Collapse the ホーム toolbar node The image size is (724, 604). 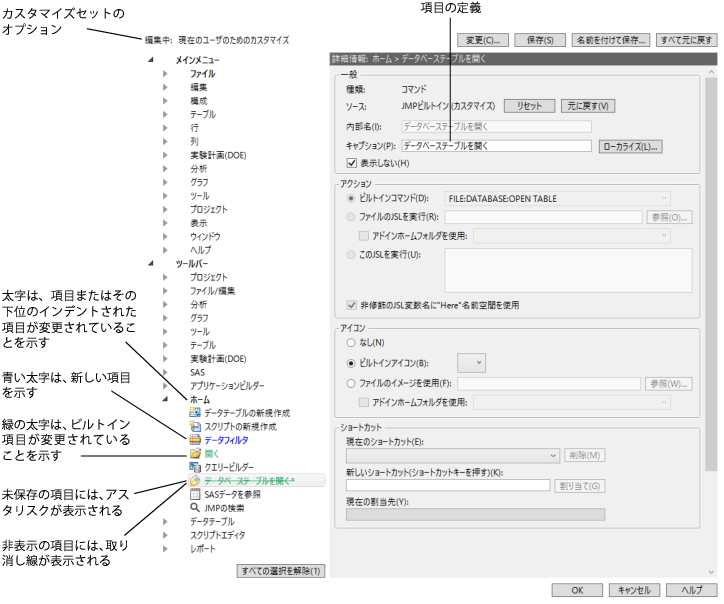pyautogui.click(x=165, y=399)
